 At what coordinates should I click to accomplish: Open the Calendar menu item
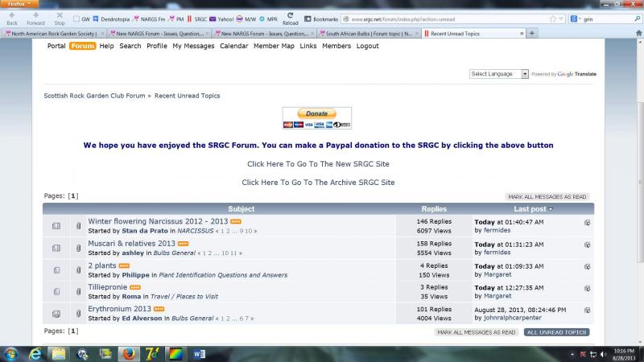pos(233,46)
